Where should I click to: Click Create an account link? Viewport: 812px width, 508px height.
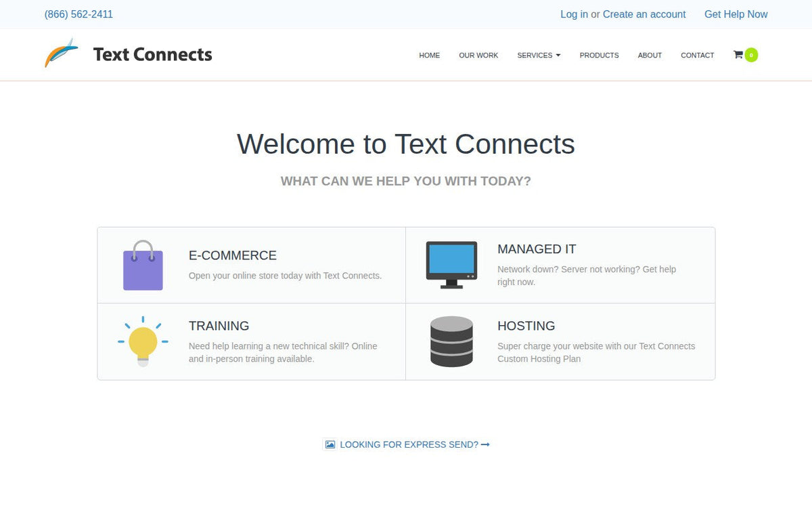click(644, 14)
